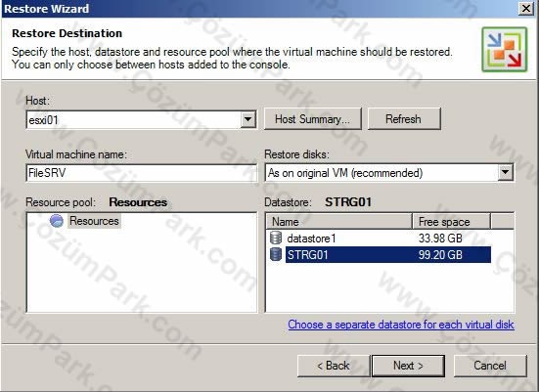Click the Refresh button
Screen dimensions: 539x392
[x=404, y=119]
